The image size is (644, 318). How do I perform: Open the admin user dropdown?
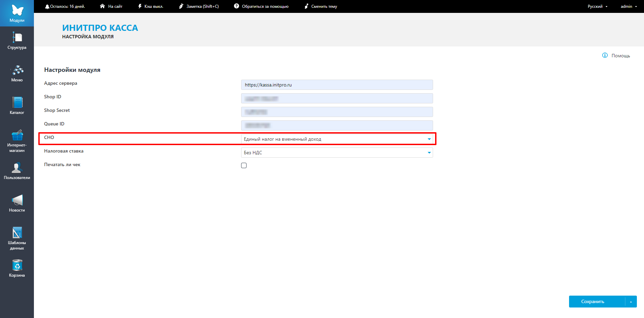629,6
